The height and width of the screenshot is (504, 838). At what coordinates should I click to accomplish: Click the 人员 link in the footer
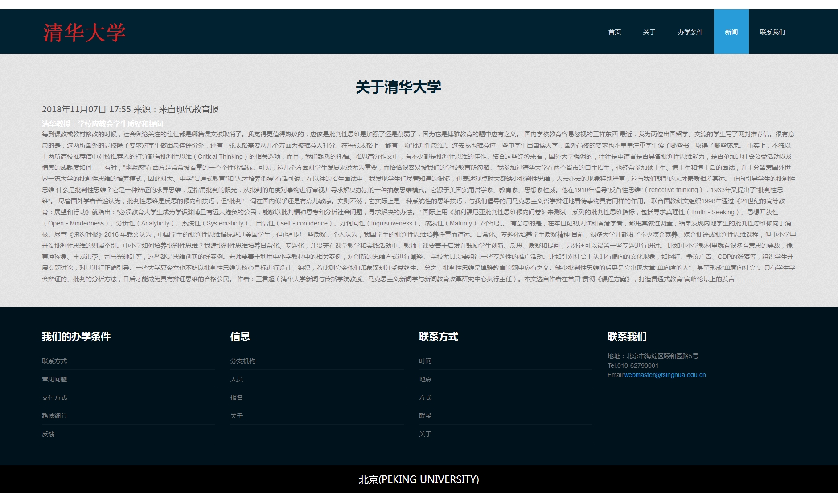point(237,379)
